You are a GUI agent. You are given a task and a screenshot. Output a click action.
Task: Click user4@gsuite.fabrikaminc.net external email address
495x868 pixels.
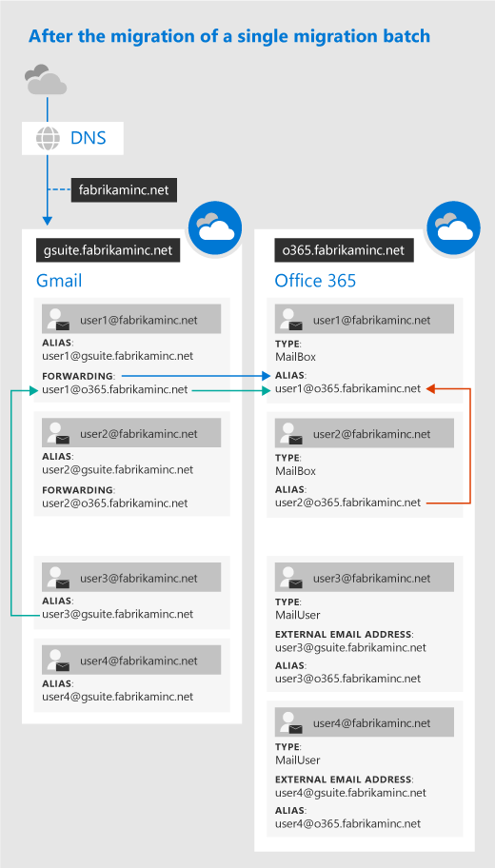coord(351,793)
